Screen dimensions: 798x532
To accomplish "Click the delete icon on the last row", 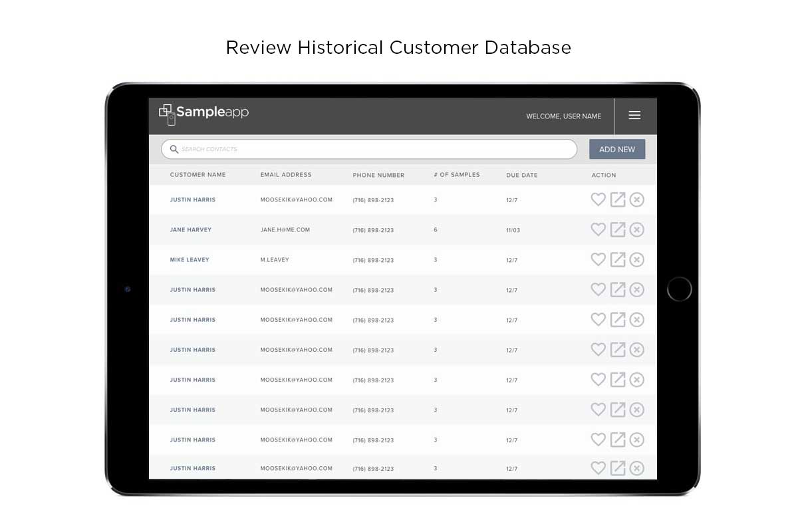I will pyautogui.click(x=636, y=468).
